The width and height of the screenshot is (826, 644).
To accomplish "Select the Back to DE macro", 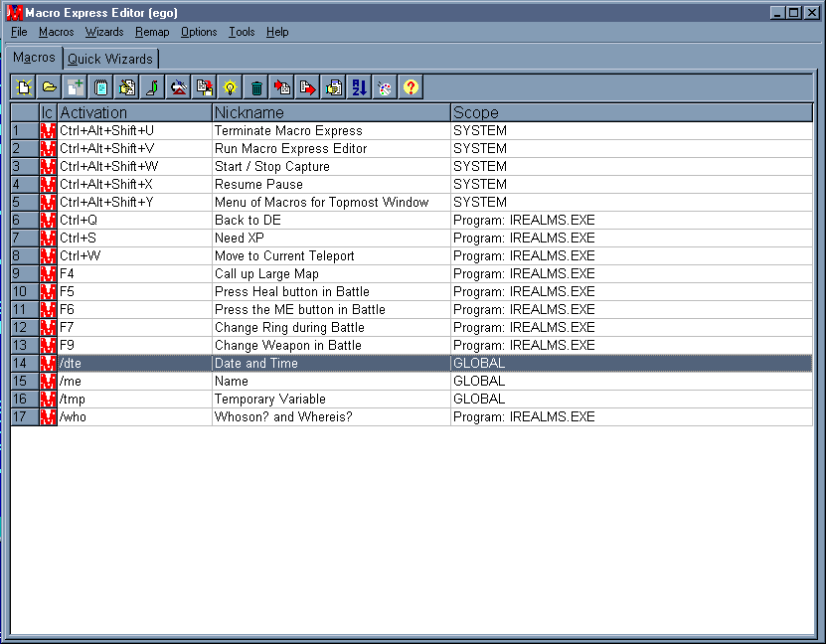I will 331,220.
